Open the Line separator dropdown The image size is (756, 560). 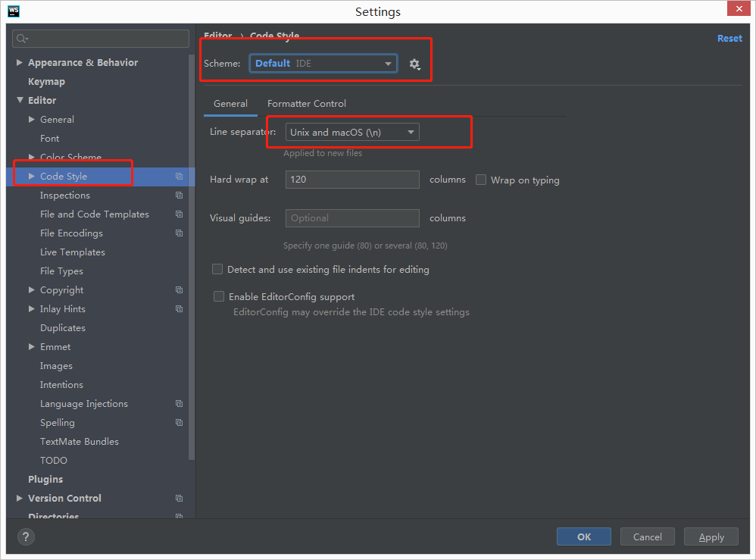pos(352,132)
